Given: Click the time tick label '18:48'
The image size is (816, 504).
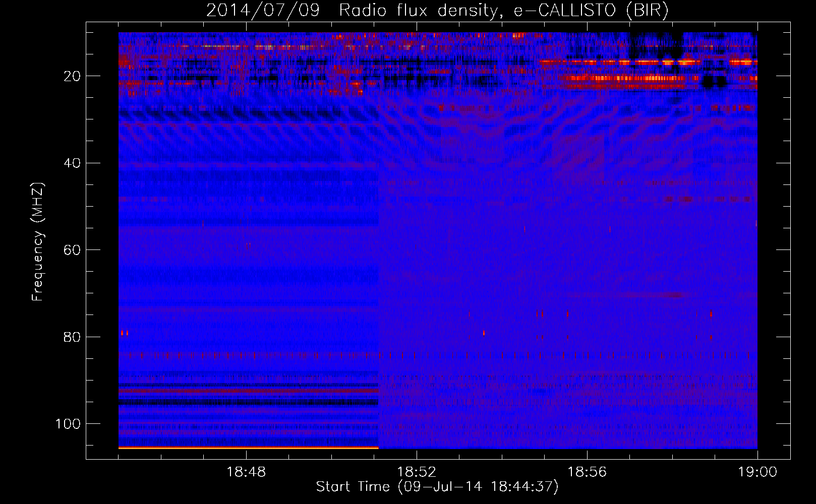Looking at the screenshot, I should 246,472.
